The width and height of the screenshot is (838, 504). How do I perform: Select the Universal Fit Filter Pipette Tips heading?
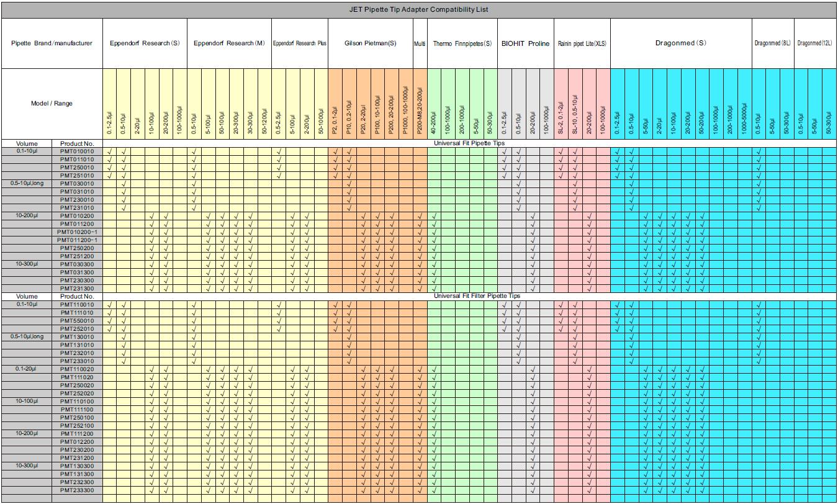click(477, 297)
